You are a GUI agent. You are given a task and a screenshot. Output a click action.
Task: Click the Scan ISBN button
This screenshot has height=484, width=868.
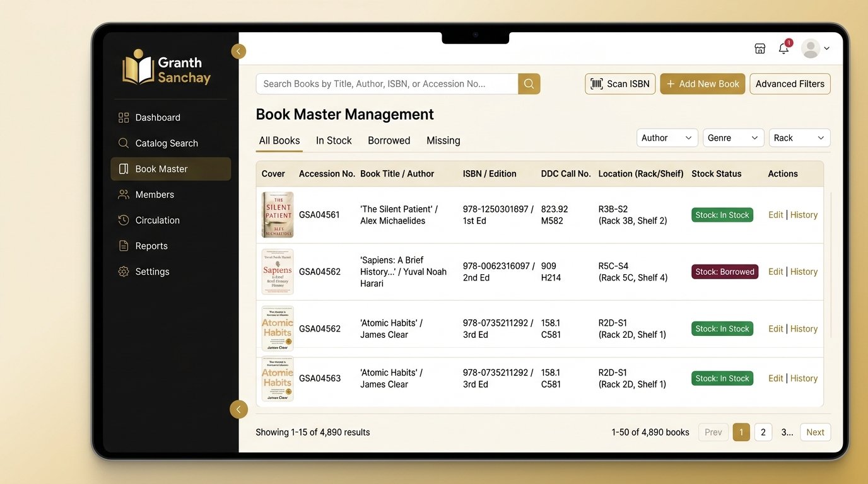tap(621, 84)
